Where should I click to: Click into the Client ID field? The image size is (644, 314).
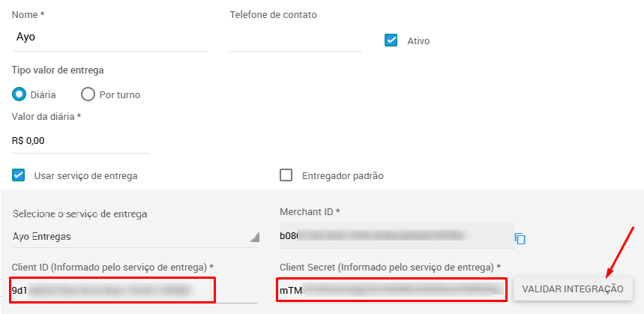point(112,289)
